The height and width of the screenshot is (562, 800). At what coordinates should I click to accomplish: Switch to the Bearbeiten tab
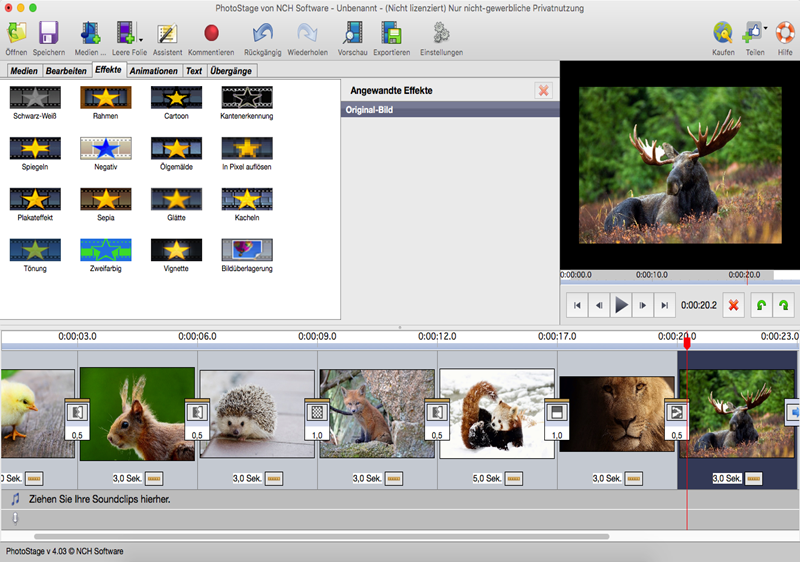(x=66, y=71)
